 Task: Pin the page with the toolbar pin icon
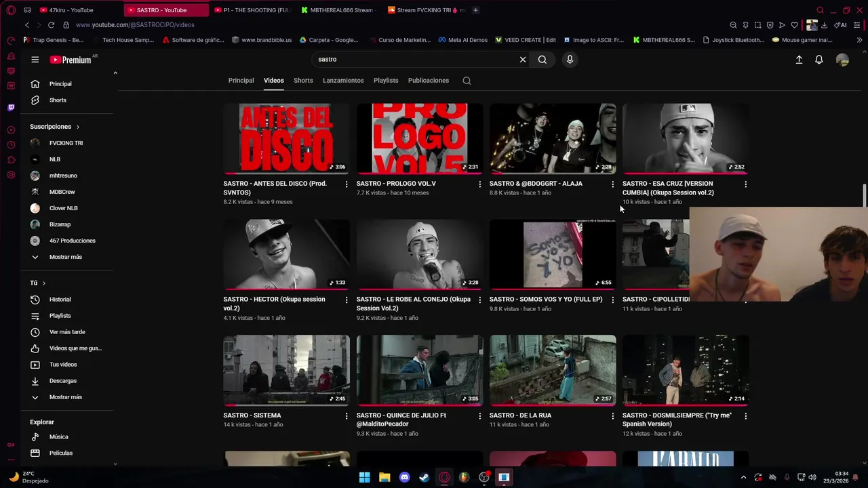pos(745,25)
